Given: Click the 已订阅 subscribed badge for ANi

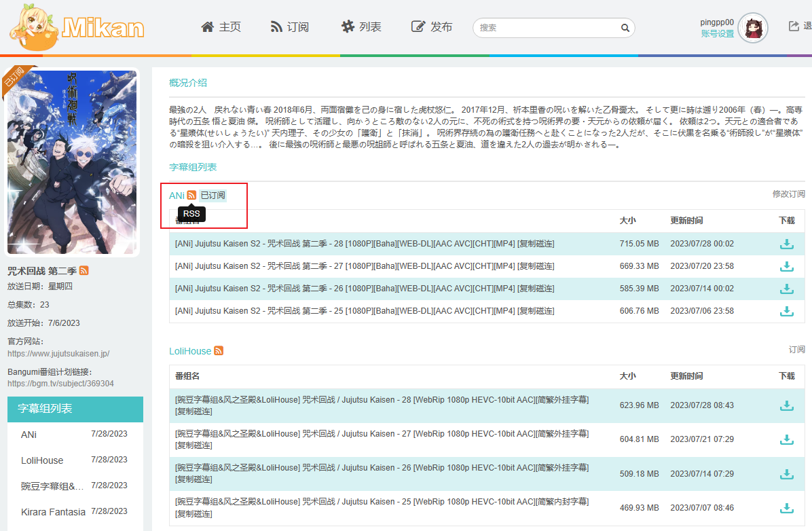Looking at the screenshot, I should click(x=213, y=196).
